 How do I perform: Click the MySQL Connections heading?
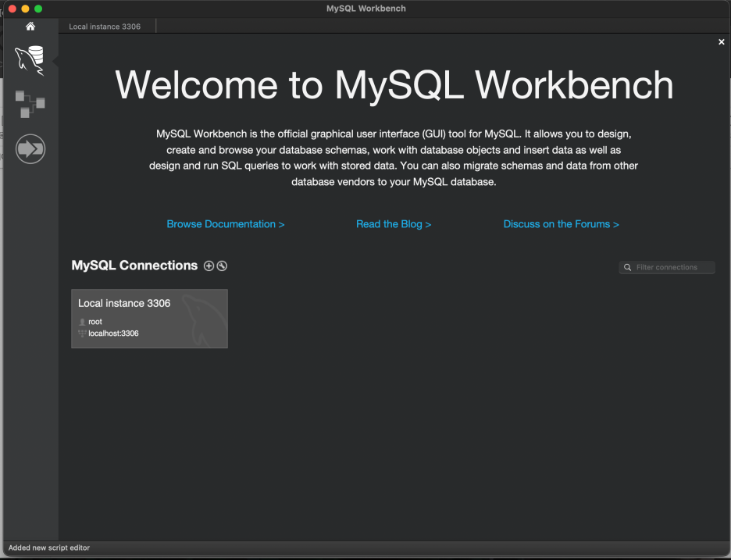tap(134, 266)
